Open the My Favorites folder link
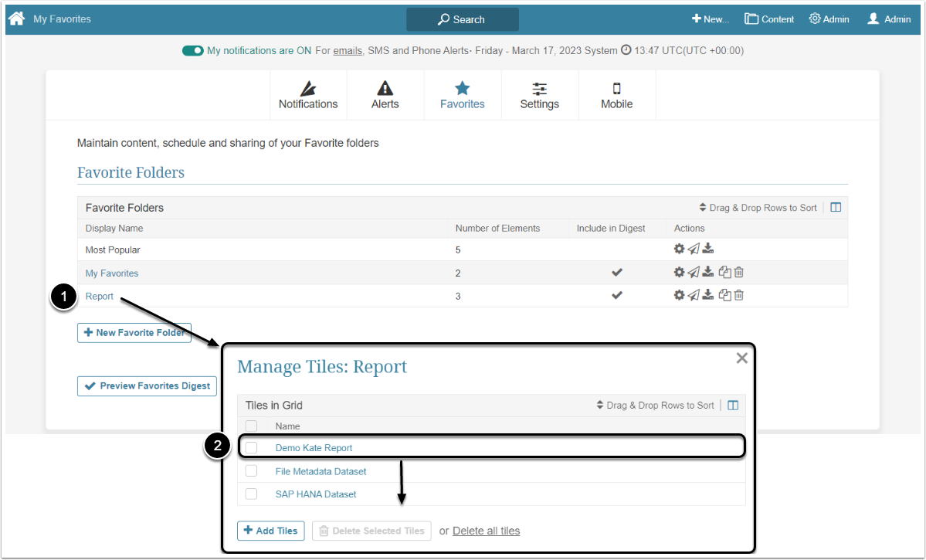 coord(112,273)
